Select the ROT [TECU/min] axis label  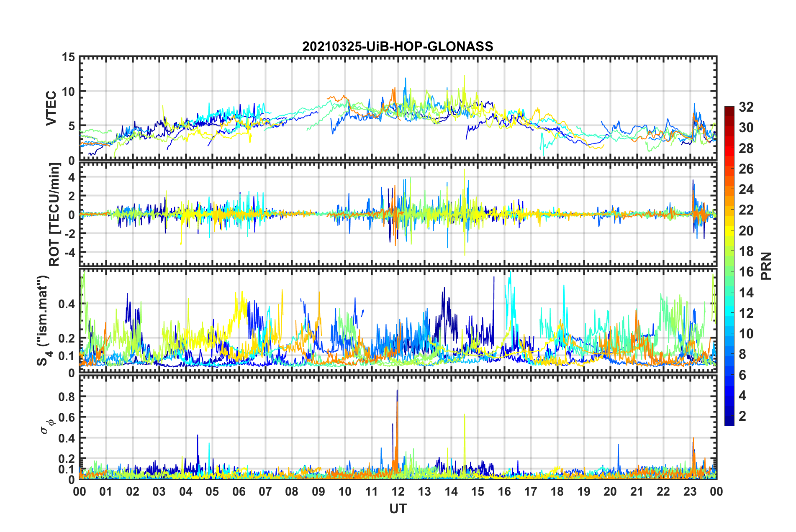(54, 215)
